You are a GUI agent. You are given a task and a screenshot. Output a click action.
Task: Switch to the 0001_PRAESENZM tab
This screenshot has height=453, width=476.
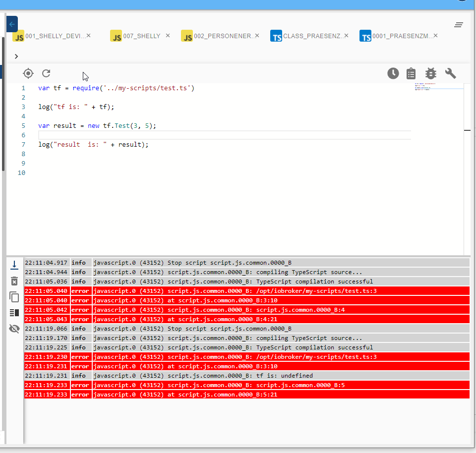click(402, 36)
